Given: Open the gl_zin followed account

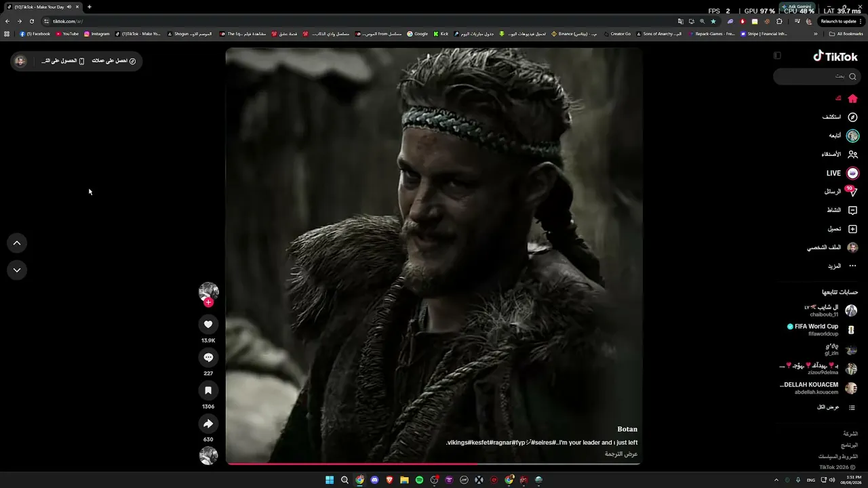Looking at the screenshot, I should pos(841,350).
